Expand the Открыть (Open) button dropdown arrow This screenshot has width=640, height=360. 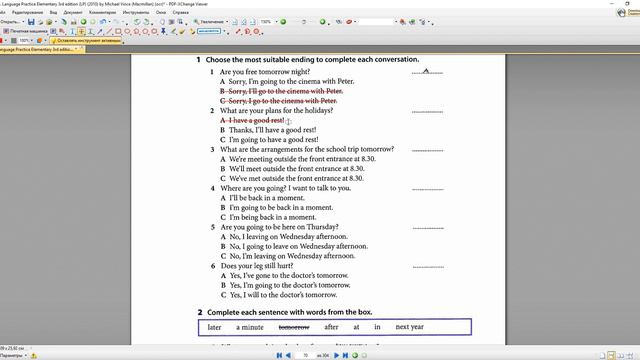point(23,22)
